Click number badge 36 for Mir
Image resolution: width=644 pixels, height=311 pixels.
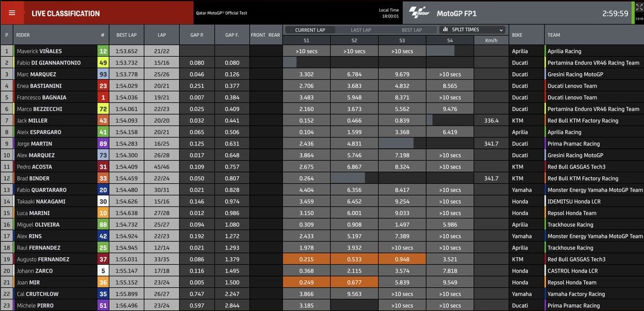102,282
